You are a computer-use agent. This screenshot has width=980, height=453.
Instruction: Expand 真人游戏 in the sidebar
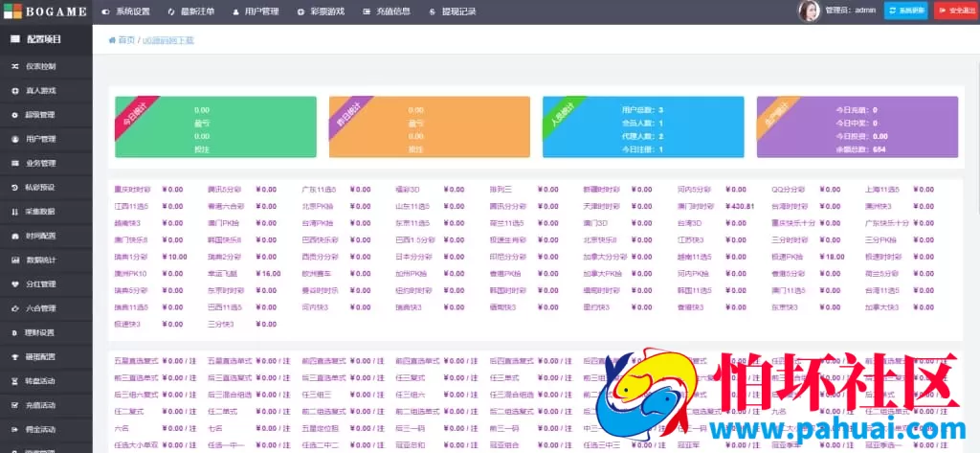(x=40, y=91)
